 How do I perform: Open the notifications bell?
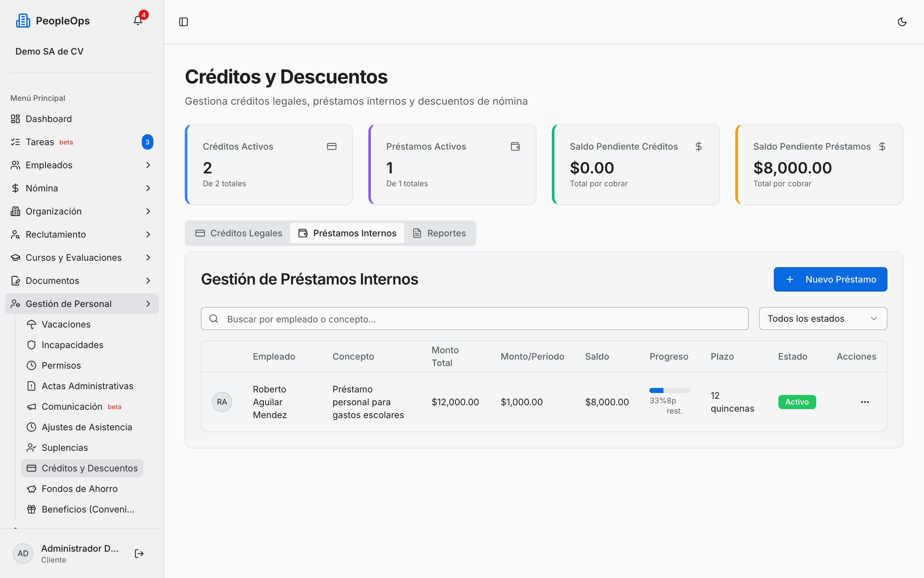pyautogui.click(x=138, y=21)
